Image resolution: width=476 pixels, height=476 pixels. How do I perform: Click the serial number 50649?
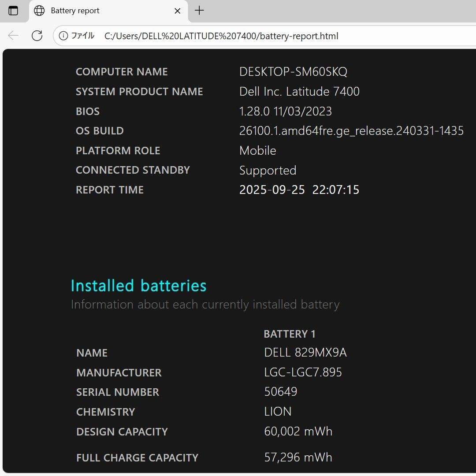(x=281, y=391)
